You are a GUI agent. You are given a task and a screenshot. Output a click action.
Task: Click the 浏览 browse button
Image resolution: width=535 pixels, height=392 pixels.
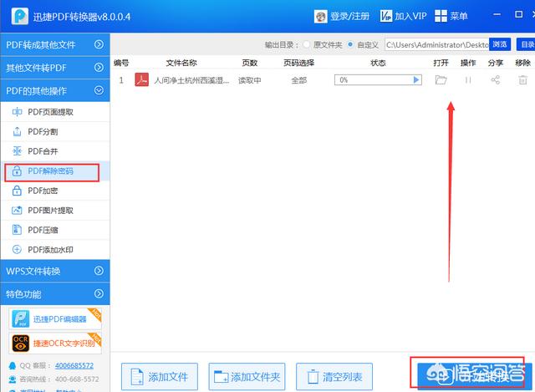click(500, 44)
